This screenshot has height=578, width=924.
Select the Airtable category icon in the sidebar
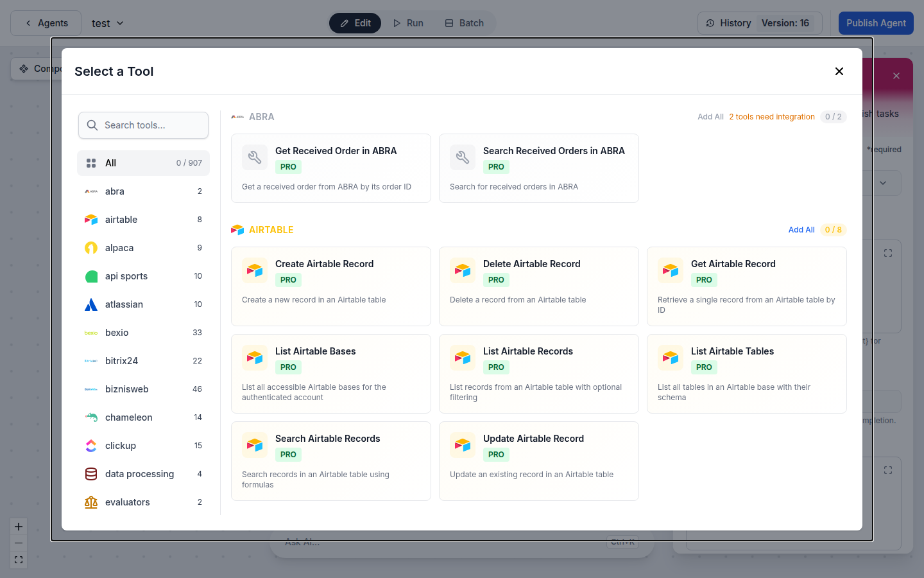(x=92, y=219)
